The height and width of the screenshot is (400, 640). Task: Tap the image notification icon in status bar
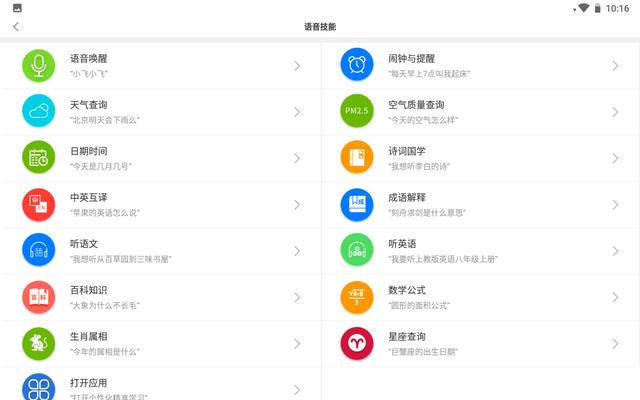pyautogui.click(x=17, y=8)
